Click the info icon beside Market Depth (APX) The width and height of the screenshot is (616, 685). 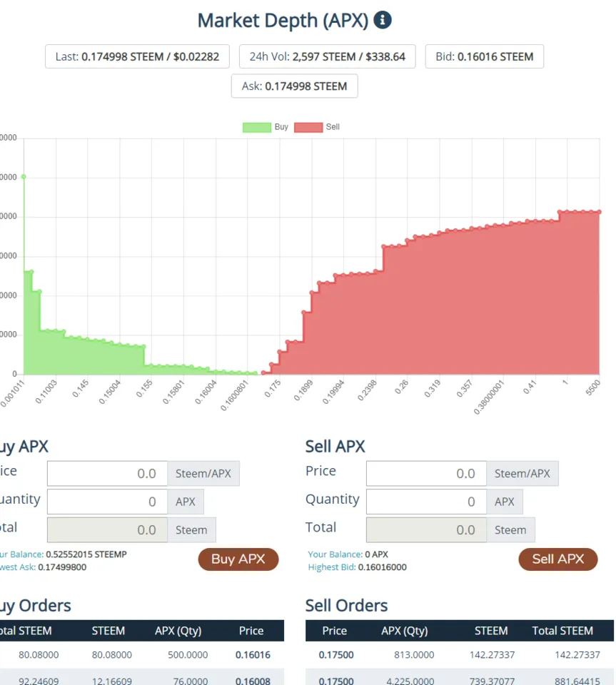tap(383, 20)
